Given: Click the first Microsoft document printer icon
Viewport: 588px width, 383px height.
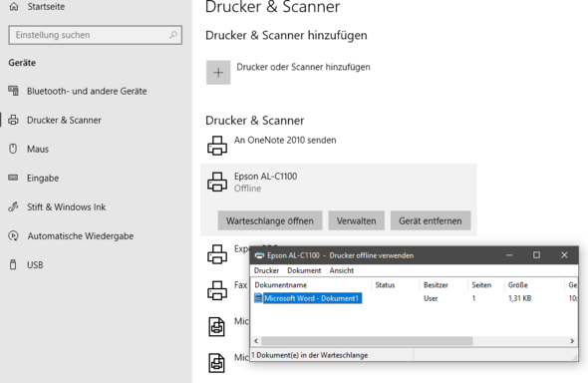Looking at the screenshot, I should coord(216,327).
